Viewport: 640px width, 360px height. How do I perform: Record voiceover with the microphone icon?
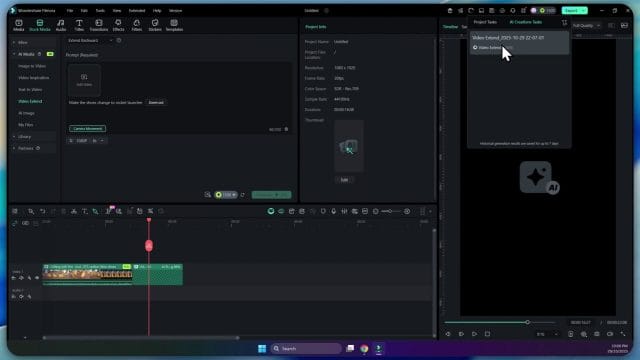[333, 211]
